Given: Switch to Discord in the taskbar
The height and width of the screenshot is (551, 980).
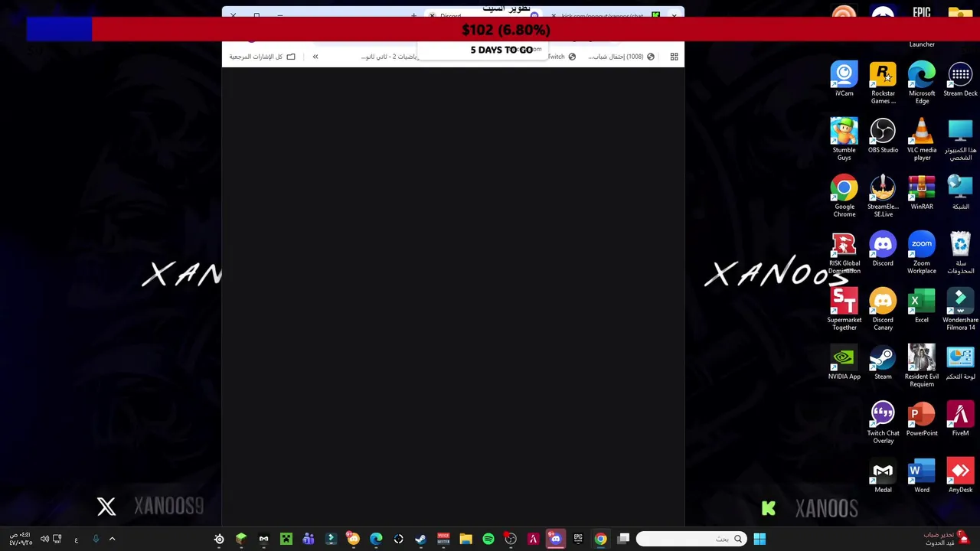Looking at the screenshot, I should (555, 539).
